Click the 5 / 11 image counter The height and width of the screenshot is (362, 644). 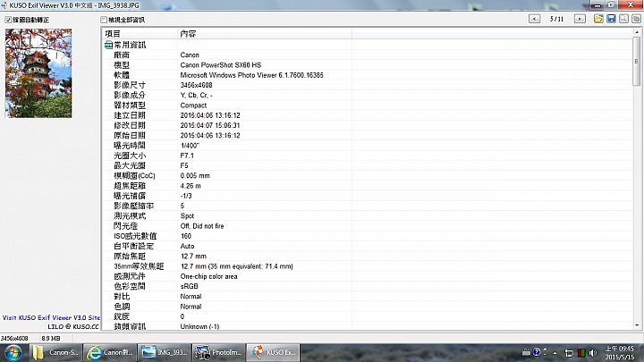point(557,19)
